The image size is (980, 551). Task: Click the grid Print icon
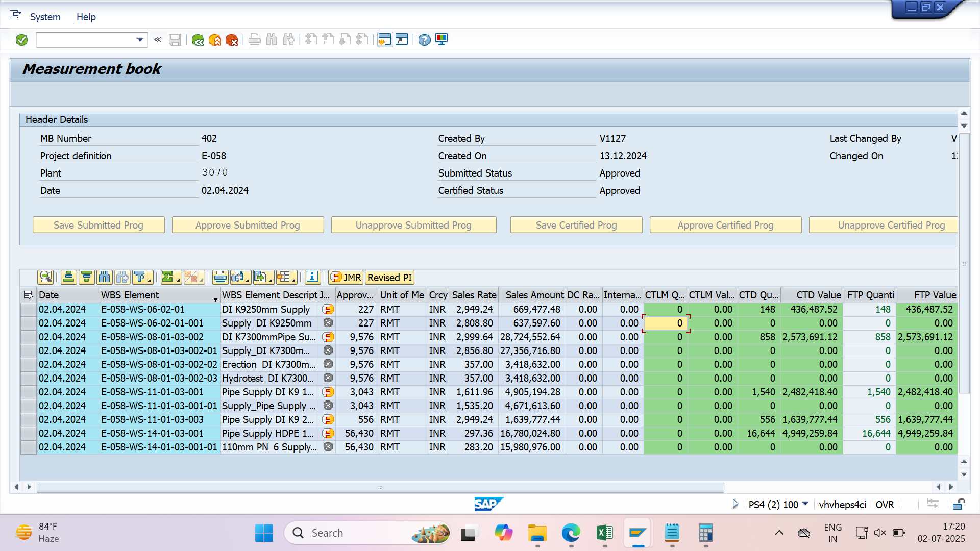(x=220, y=277)
